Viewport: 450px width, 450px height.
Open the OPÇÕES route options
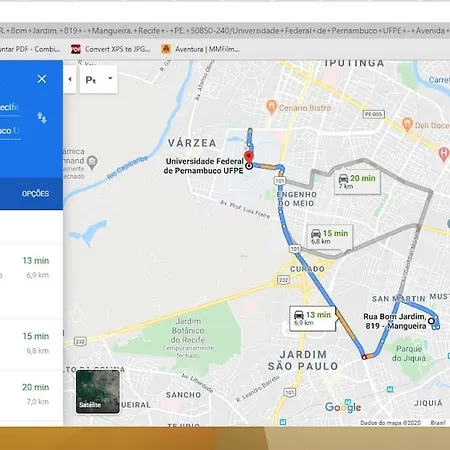35,194
